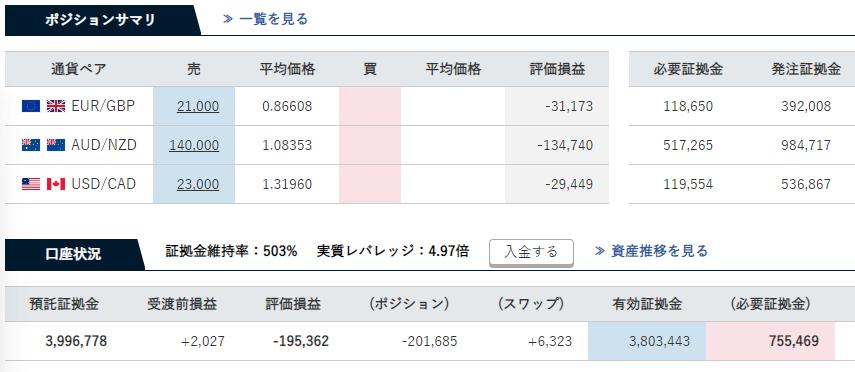
Task: Click the 必要証拠金 column header at right
Action: tap(688, 69)
